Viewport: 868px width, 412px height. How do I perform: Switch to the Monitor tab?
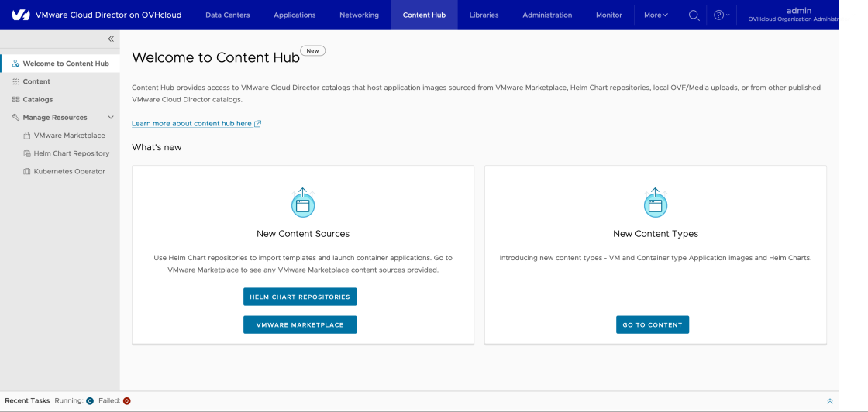[x=609, y=15]
